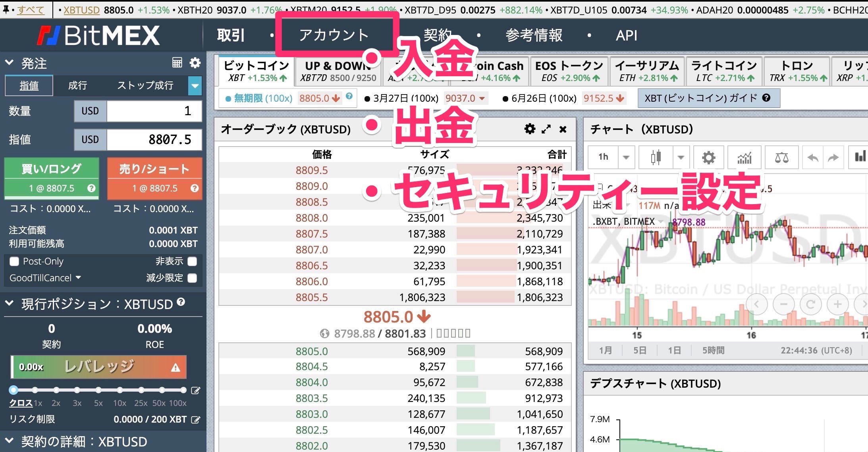The width and height of the screenshot is (868, 452).
Task: Toggle the 非表示 checkbox
Action: pos(192,261)
